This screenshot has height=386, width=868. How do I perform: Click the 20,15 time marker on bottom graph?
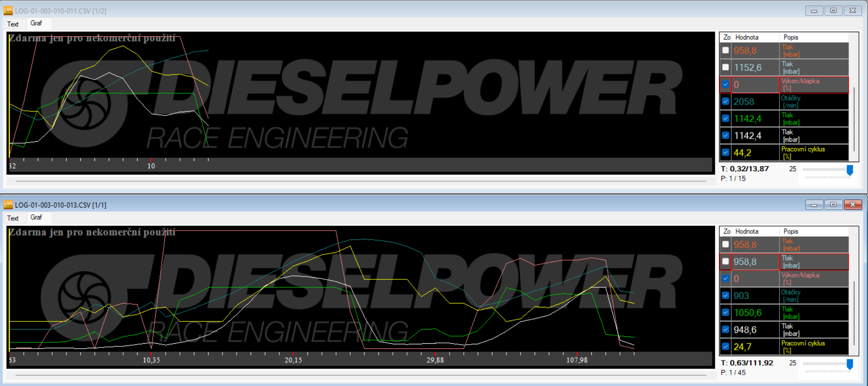click(x=293, y=360)
